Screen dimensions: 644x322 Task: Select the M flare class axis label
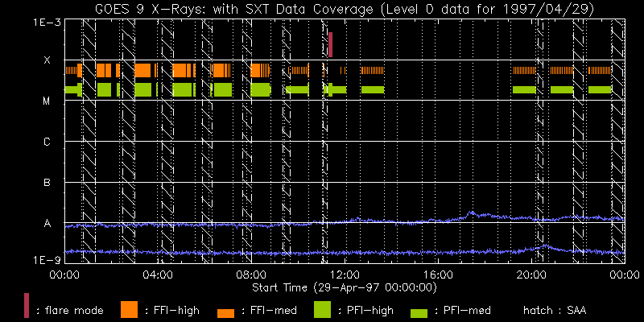47,101
